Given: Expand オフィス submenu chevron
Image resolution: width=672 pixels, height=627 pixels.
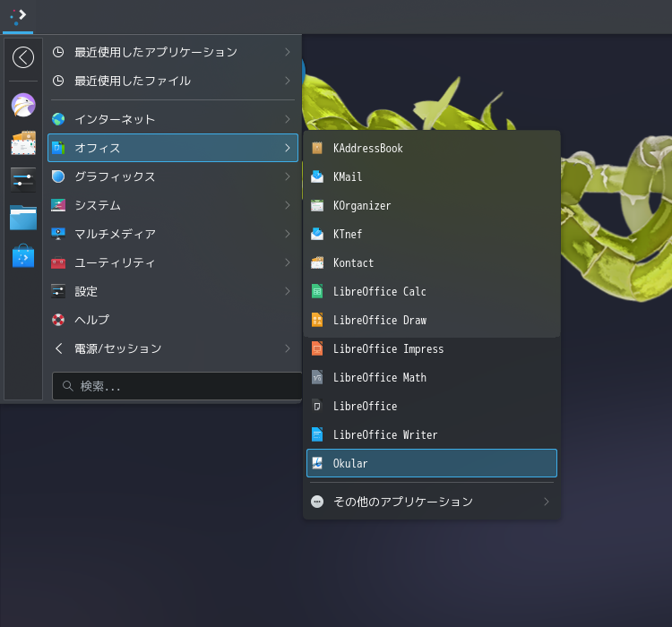Looking at the screenshot, I should click(288, 148).
